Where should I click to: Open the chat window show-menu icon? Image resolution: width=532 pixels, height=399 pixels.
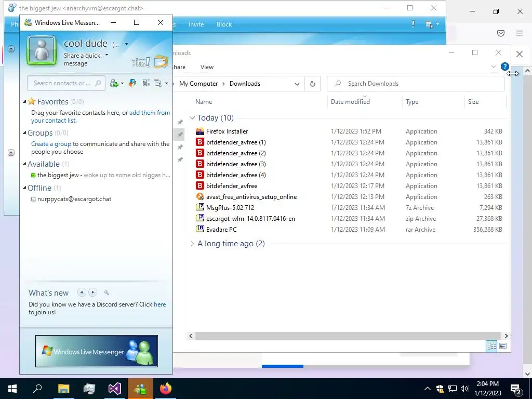point(429,24)
